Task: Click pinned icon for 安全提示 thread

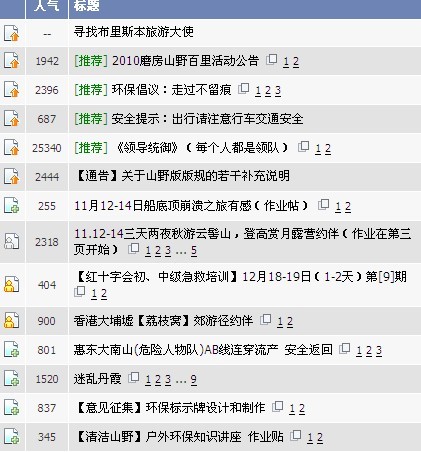Action: 11,119
